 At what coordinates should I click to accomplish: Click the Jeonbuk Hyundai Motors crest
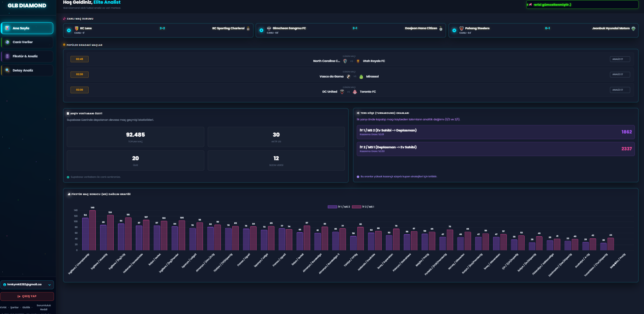pos(633,29)
